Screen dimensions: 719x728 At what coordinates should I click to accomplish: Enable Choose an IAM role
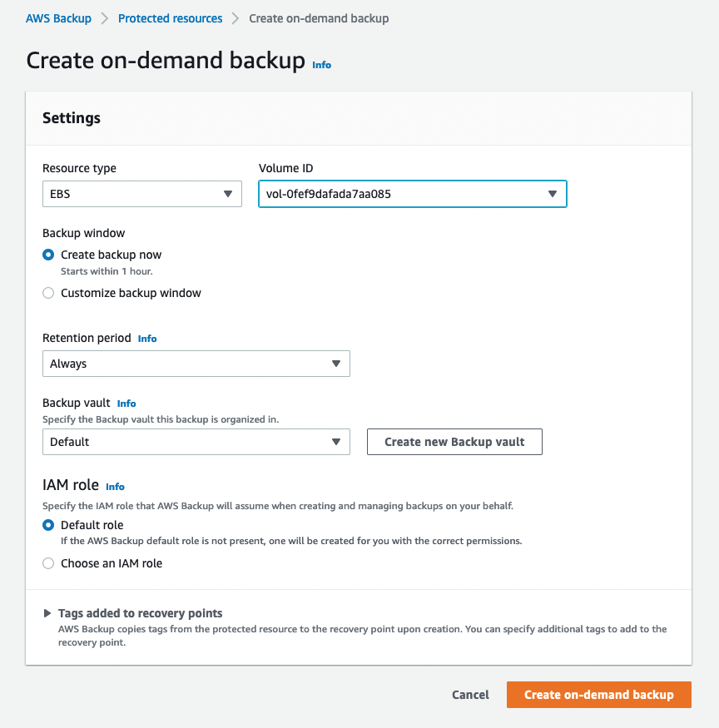click(47, 563)
